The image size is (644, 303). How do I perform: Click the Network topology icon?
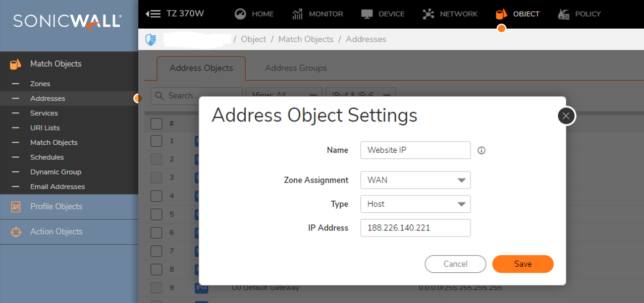click(x=428, y=14)
